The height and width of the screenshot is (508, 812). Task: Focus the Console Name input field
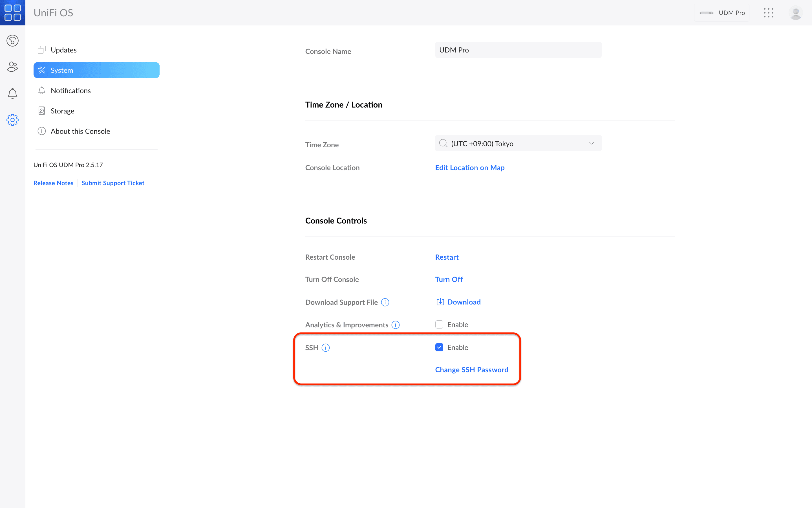[518, 50]
